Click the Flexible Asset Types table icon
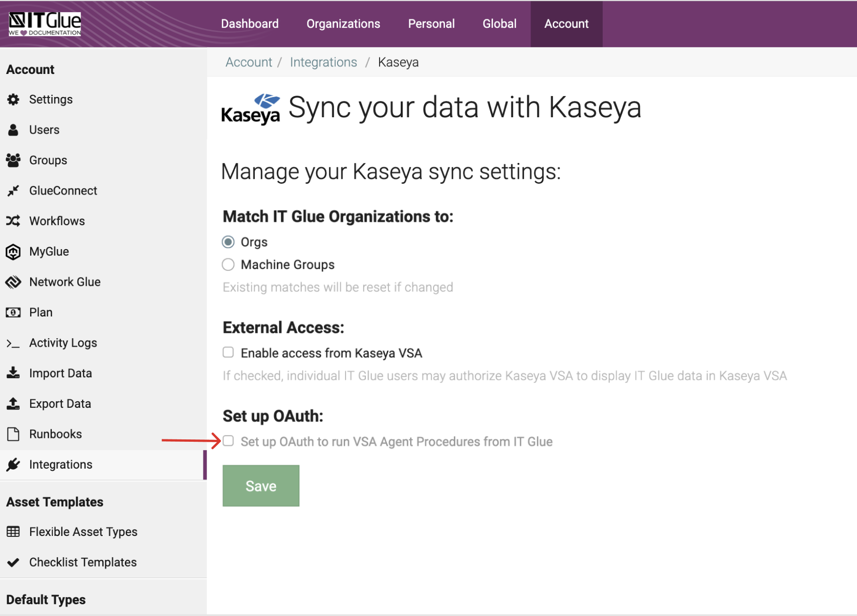Viewport: 857px width, 616px height. (13, 532)
